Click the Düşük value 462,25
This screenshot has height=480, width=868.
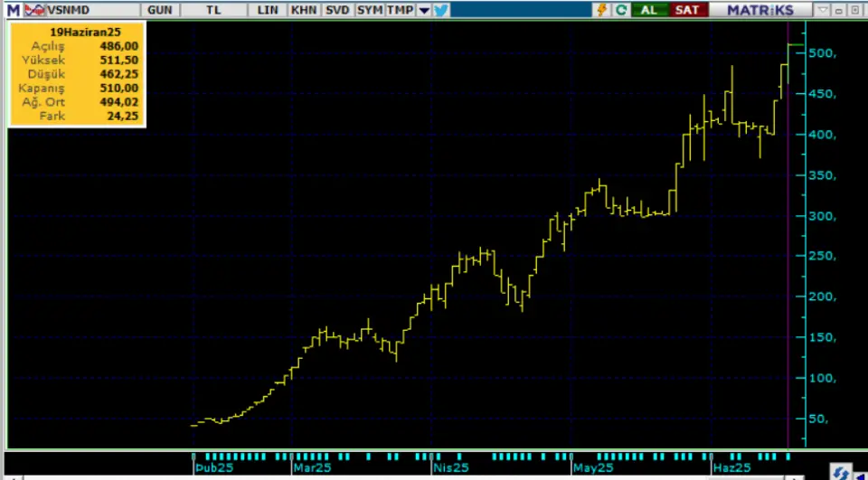(119, 73)
